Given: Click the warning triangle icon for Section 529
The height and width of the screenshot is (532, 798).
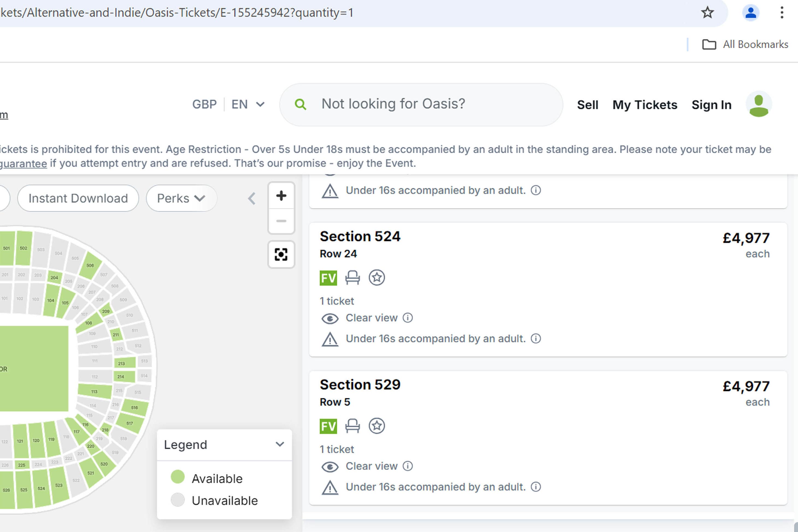Looking at the screenshot, I should pyautogui.click(x=330, y=487).
